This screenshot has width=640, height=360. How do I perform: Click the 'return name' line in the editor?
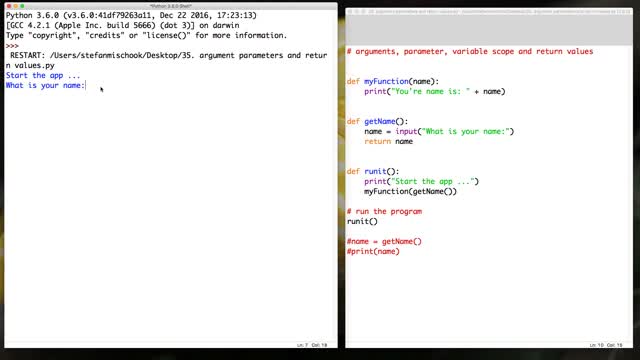389,142
